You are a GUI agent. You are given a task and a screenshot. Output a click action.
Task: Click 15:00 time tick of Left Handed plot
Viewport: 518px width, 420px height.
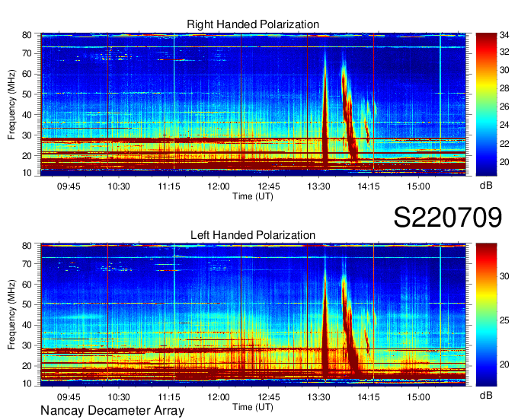[418, 396]
